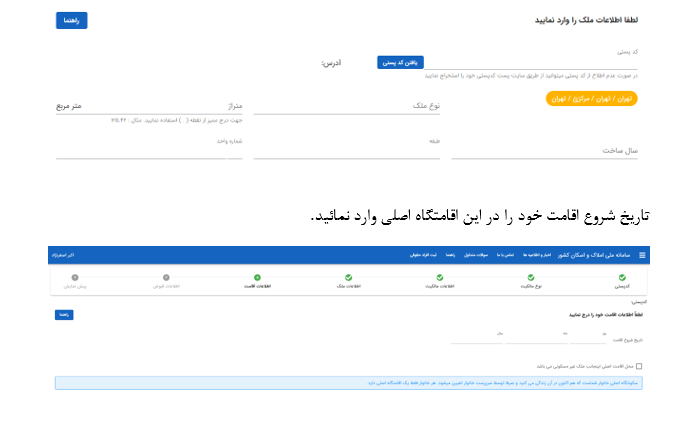Open سوالات متداول menu item

point(476,255)
